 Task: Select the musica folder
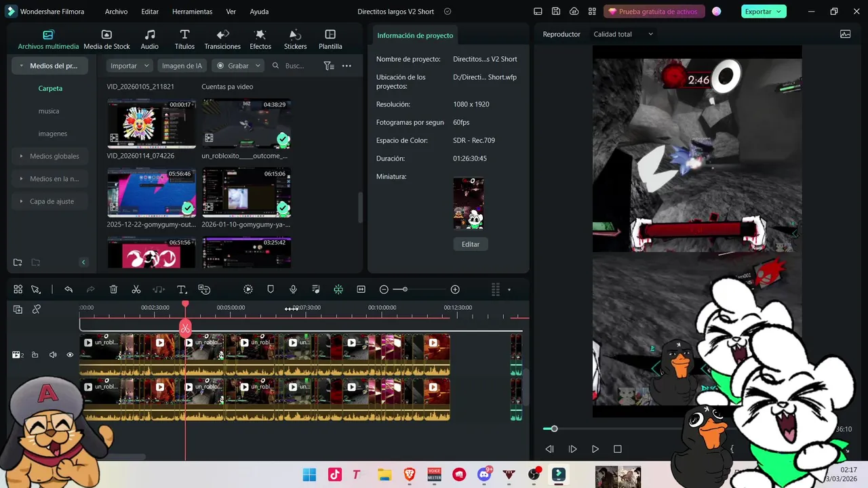49,111
